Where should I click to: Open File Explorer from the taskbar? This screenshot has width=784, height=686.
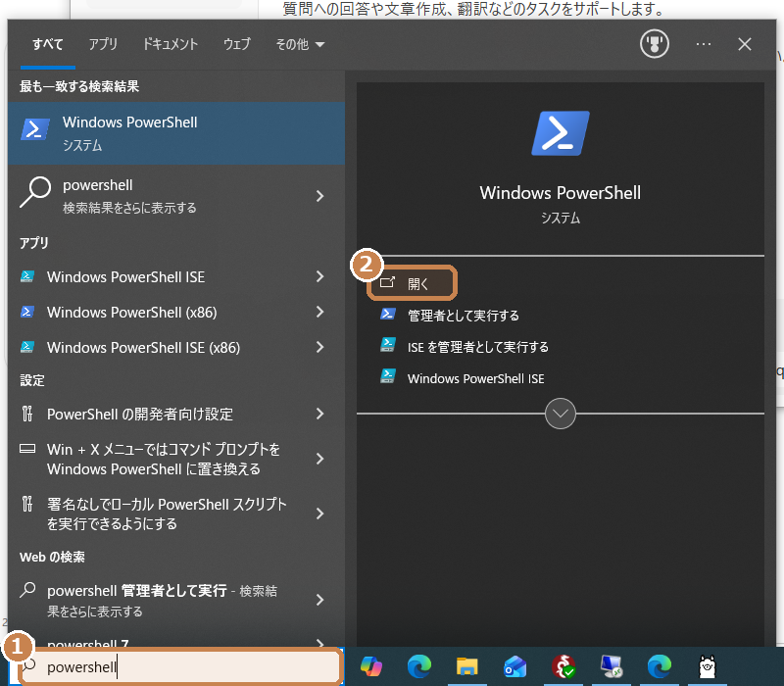[x=467, y=666]
